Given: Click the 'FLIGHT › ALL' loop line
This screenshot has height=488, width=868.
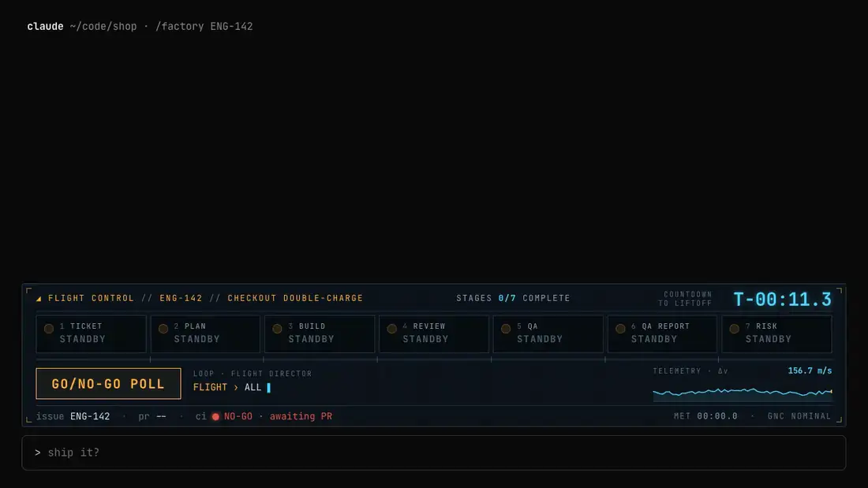Looking at the screenshot, I should click(227, 387).
